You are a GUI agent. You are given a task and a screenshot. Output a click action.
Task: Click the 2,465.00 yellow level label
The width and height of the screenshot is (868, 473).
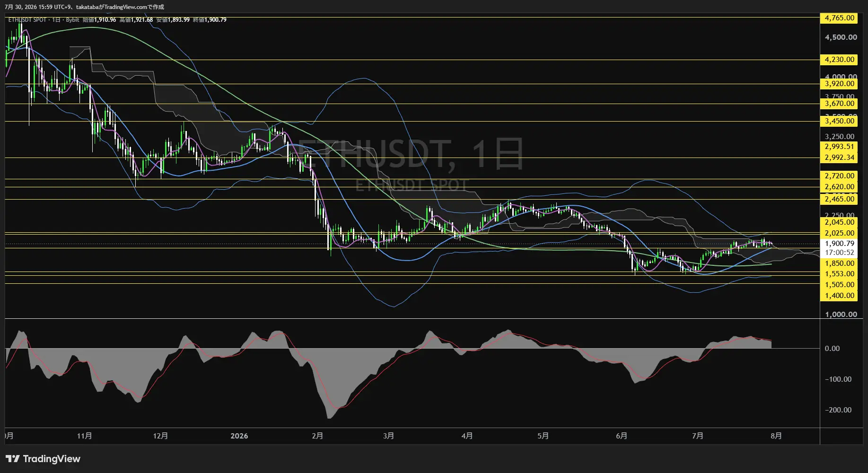pos(839,199)
